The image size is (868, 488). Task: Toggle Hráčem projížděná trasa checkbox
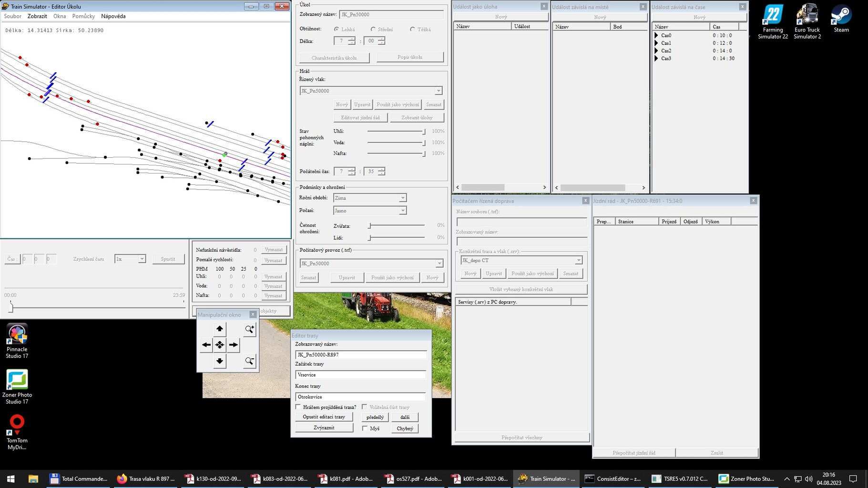tap(298, 407)
